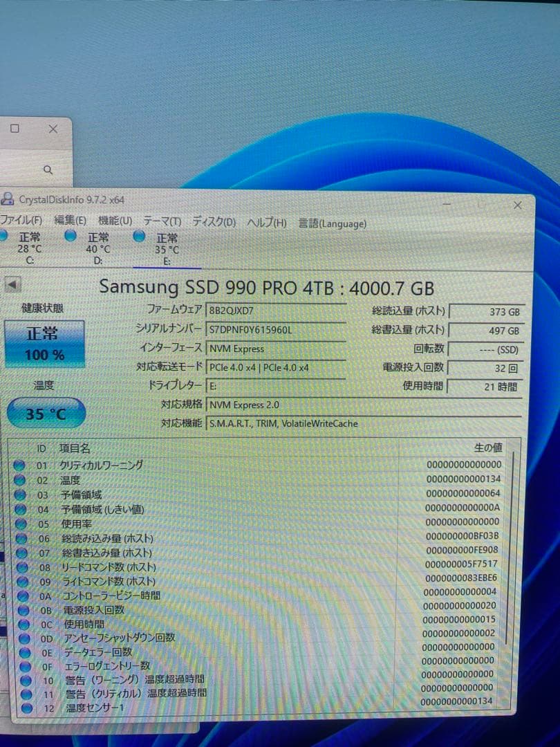The width and height of the screenshot is (560, 747).
Task: Click the 生の値 column header
Action: point(488,448)
